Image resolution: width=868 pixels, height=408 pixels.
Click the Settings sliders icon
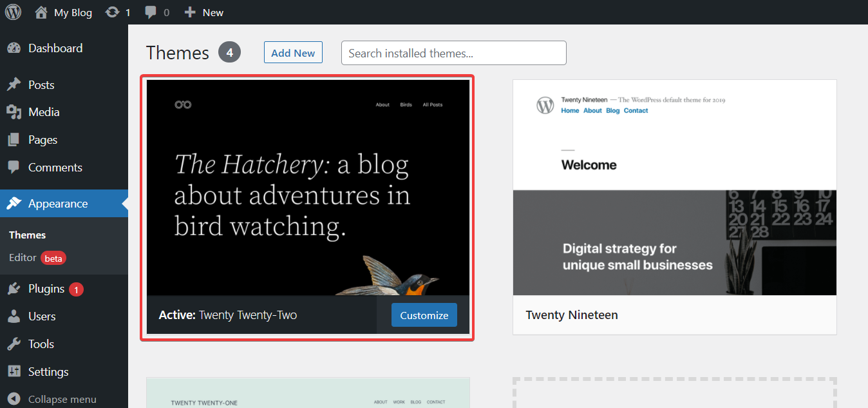click(x=14, y=372)
